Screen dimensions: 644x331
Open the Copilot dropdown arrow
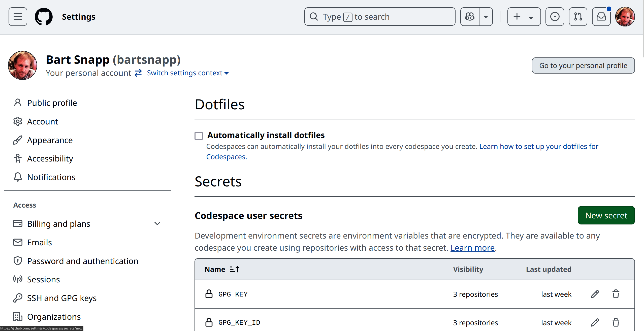coord(486,17)
